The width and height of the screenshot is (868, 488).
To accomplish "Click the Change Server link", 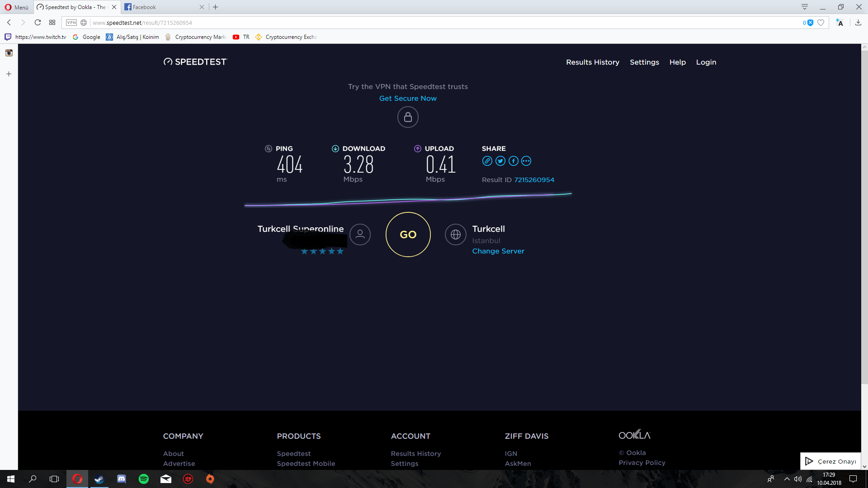I will (498, 251).
